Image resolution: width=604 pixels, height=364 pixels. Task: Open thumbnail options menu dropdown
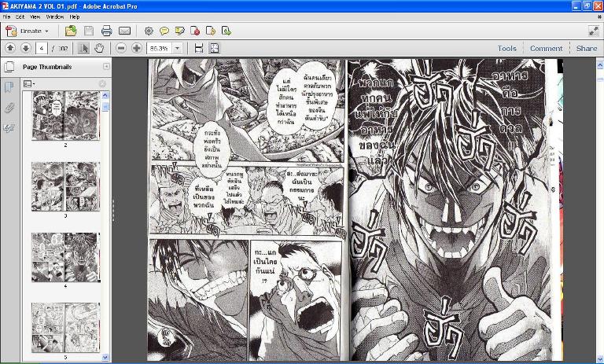coord(29,83)
